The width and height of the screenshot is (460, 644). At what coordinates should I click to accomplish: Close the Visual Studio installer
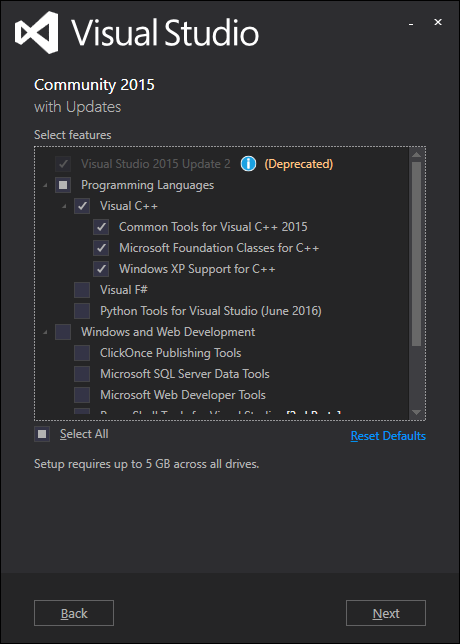click(x=438, y=22)
